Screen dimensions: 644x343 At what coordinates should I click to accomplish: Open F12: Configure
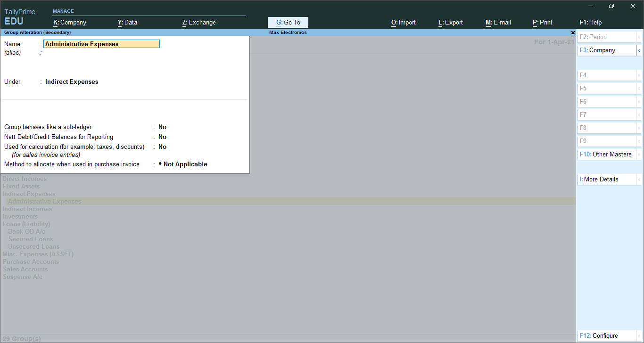tap(607, 335)
